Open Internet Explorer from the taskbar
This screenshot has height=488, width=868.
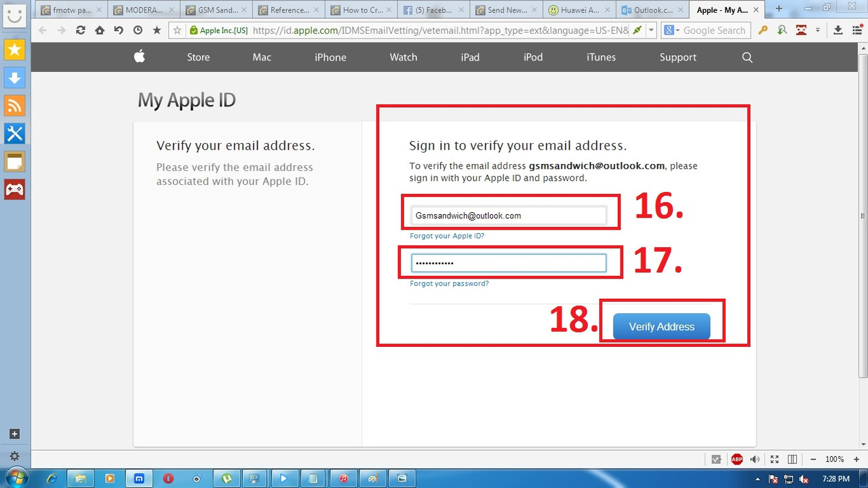(52, 479)
